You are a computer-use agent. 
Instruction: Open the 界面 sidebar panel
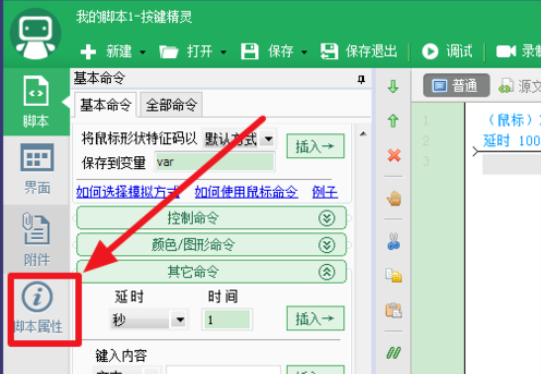[x=37, y=169]
